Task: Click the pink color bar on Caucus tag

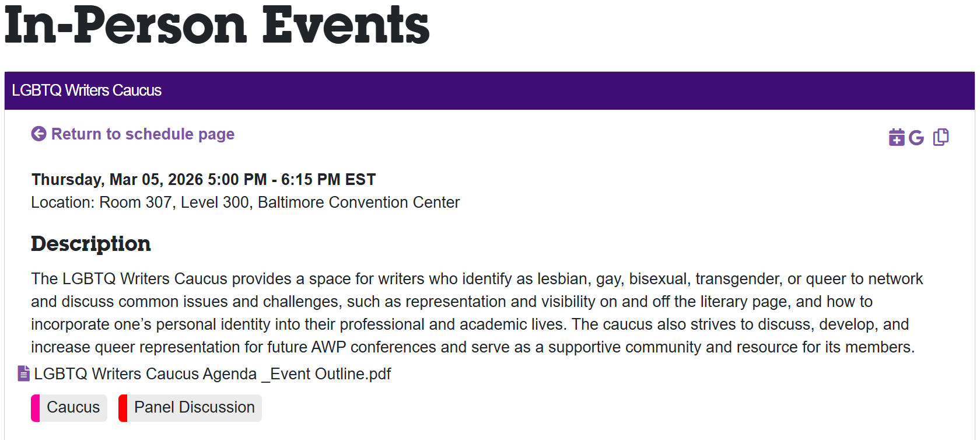Action: tap(35, 408)
